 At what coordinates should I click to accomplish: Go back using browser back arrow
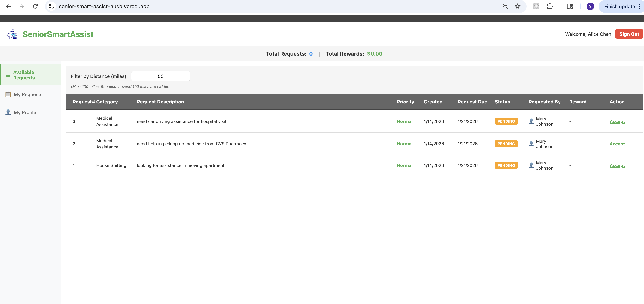point(8,7)
